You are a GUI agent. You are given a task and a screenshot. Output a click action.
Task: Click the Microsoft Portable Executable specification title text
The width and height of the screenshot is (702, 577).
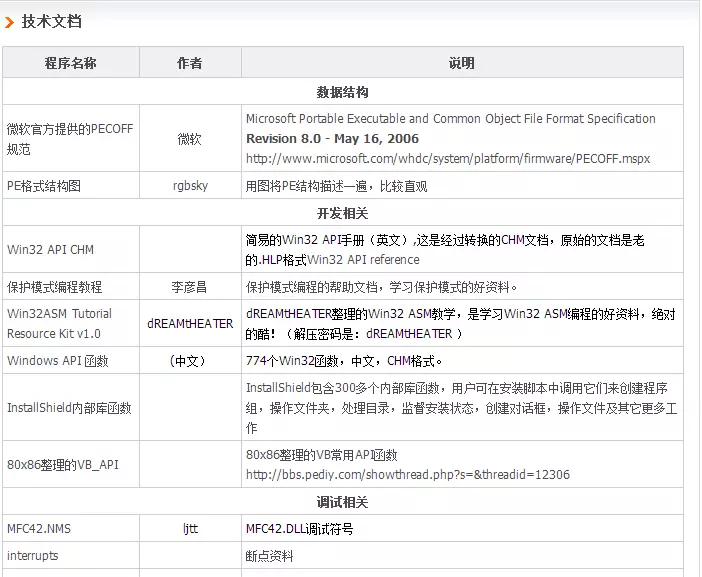tap(450, 119)
